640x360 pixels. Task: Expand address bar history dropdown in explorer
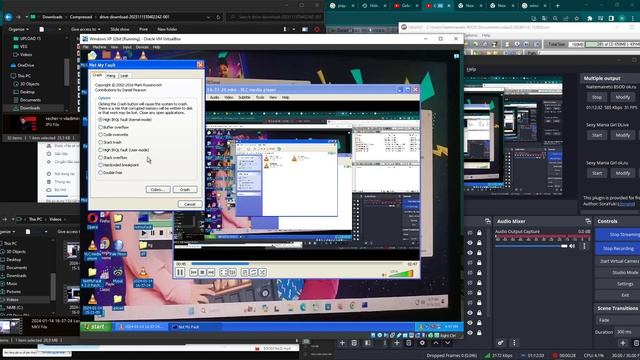(x=208, y=17)
